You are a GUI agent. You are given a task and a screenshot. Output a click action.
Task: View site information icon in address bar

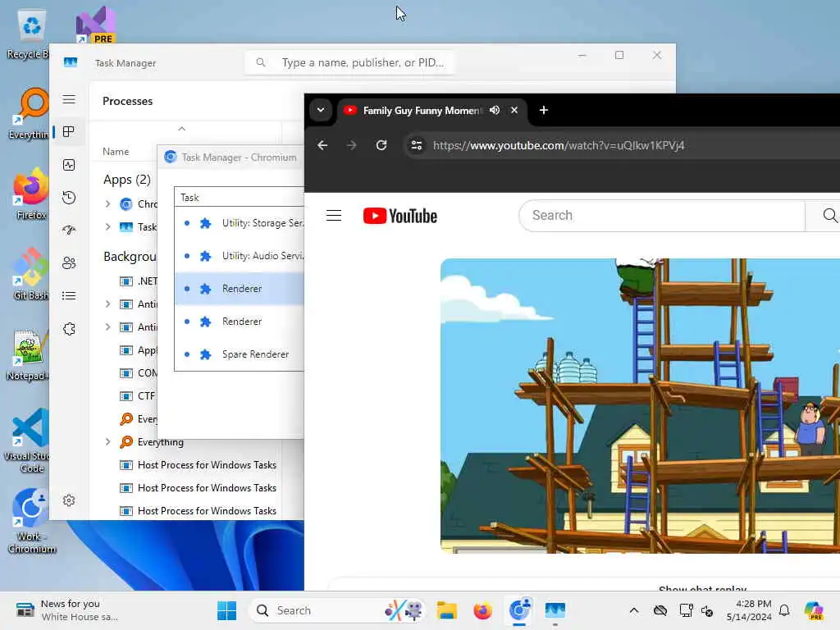coord(416,145)
